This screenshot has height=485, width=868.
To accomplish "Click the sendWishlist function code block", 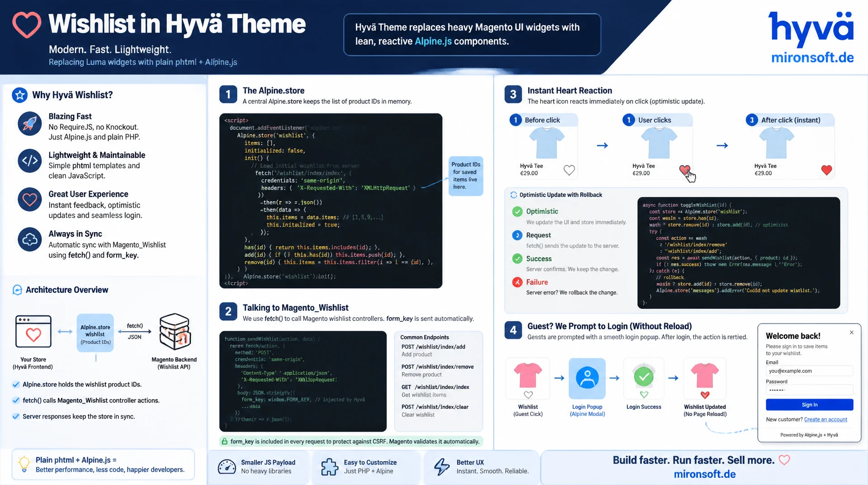I will (303, 381).
